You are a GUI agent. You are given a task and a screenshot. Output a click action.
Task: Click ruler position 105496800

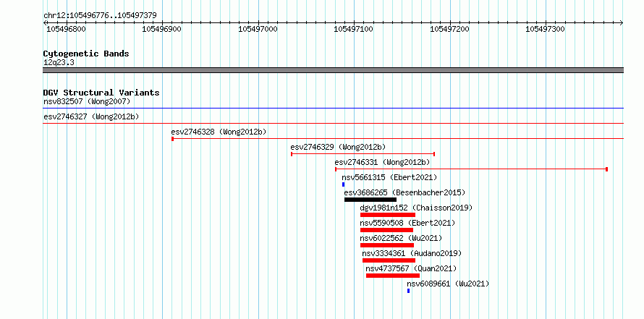click(66, 29)
